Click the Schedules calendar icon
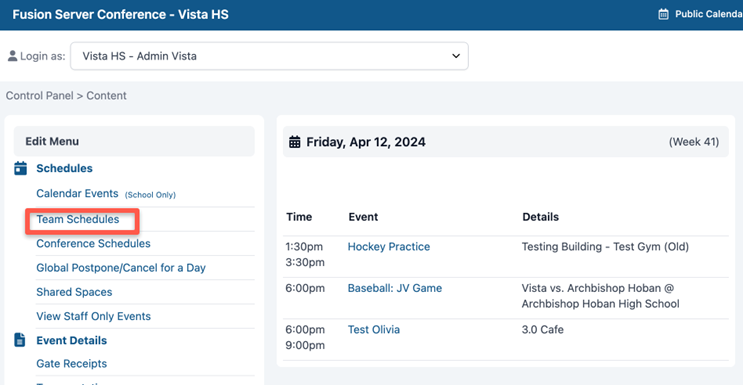The width and height of the screenshot is (743, 385). 20,168
